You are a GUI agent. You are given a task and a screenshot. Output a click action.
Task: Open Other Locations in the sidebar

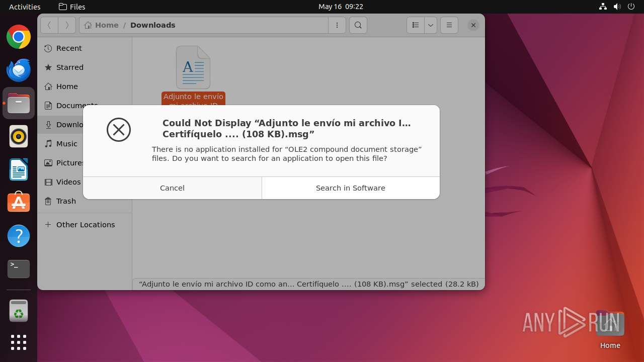[x=85, y=225]
